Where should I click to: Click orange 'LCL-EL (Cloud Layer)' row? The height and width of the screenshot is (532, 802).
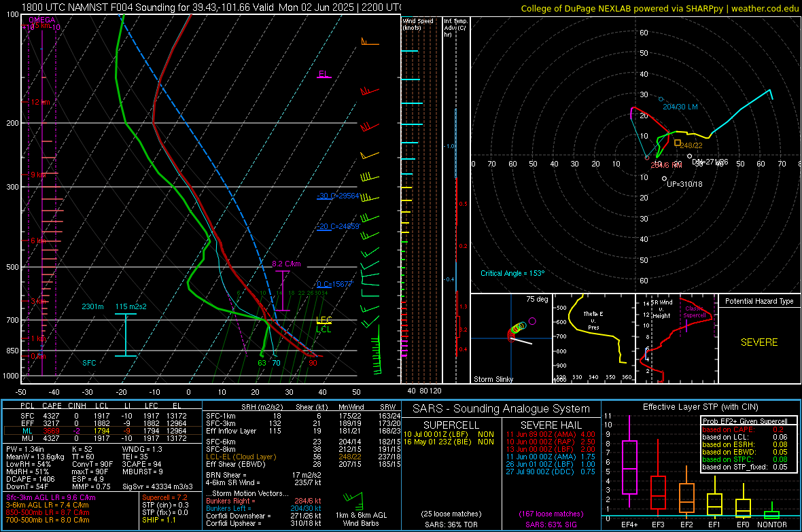pos(303,457)
